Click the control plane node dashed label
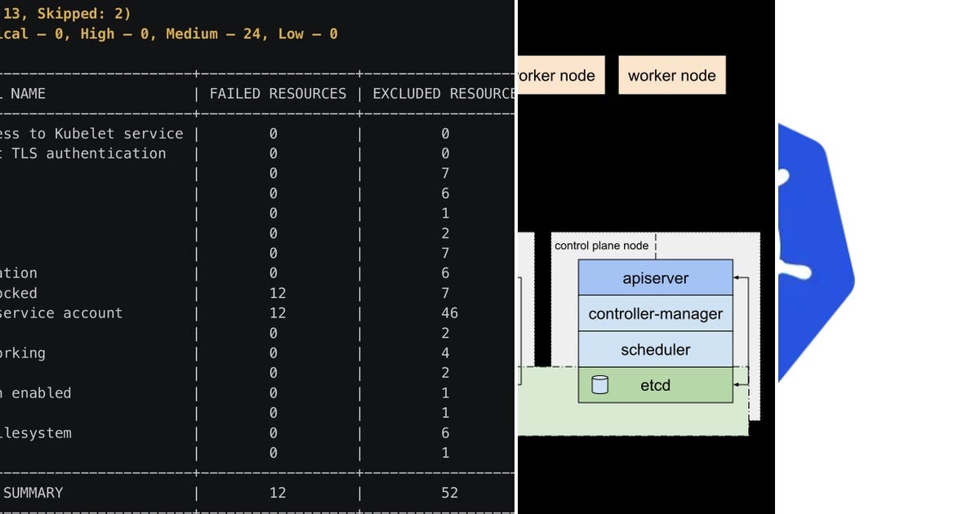This screenshot has height=514, width=980. [x=602, y=245]
